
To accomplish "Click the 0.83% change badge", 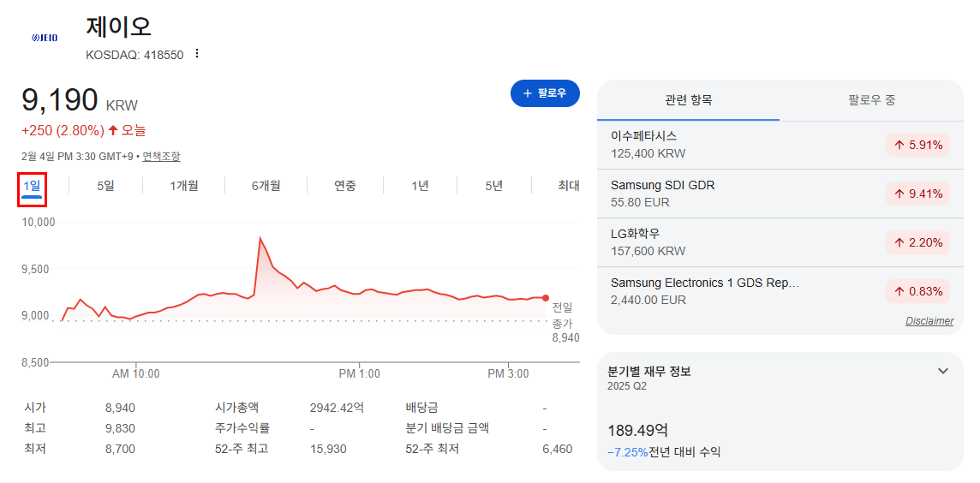I will (x=917, y=291).
